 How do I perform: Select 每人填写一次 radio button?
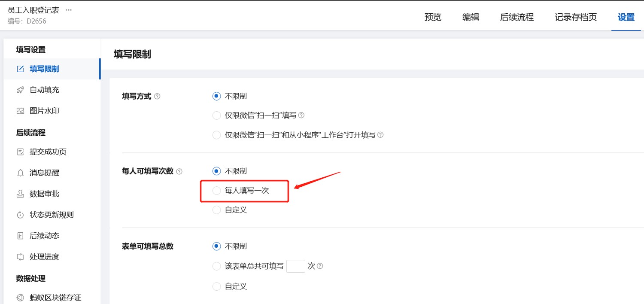pos(217,191)
